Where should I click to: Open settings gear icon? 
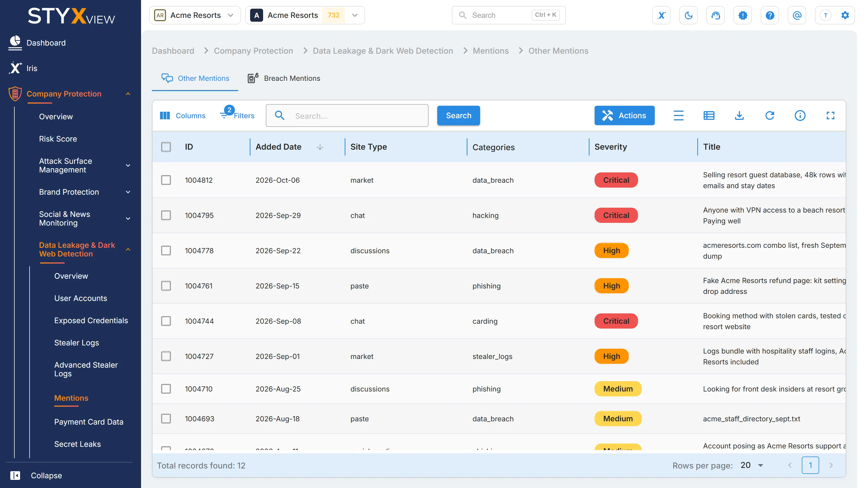(845, 15)
